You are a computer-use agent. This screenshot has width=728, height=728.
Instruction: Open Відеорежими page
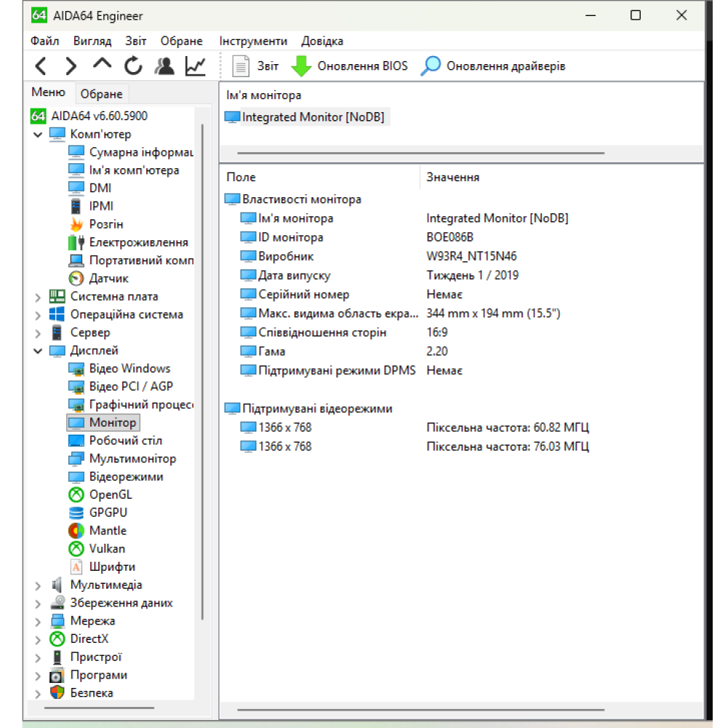click(x=116, y=477)
